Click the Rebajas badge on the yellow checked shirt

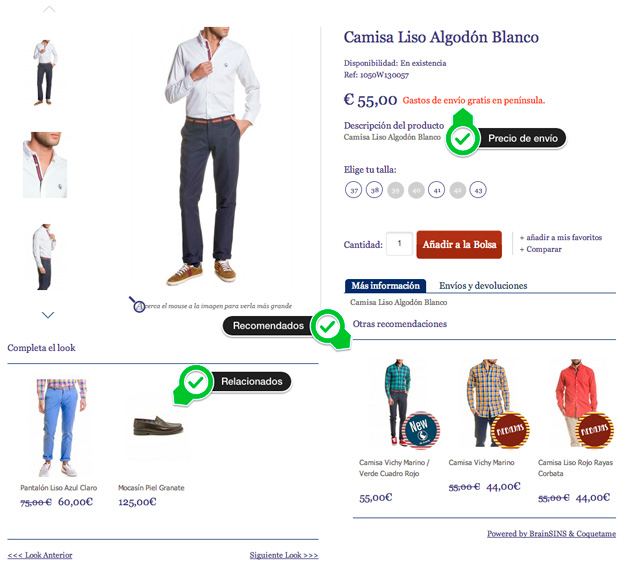[511, 431]
